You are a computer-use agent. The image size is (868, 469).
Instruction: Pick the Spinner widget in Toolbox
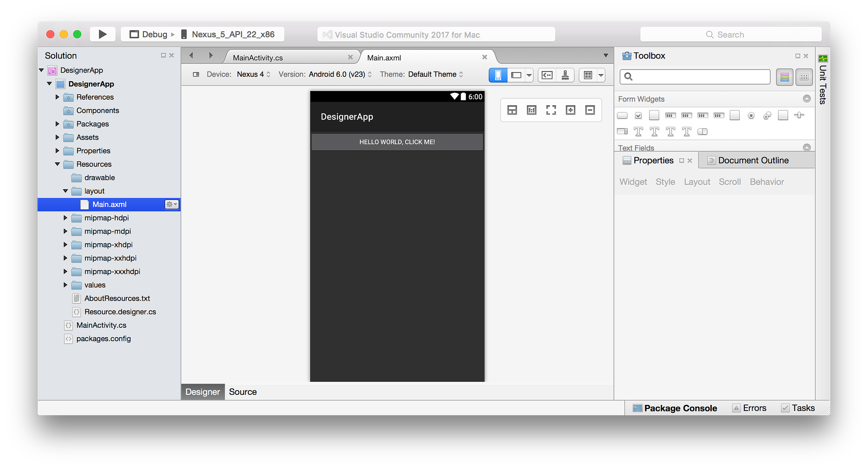[622, 132]
